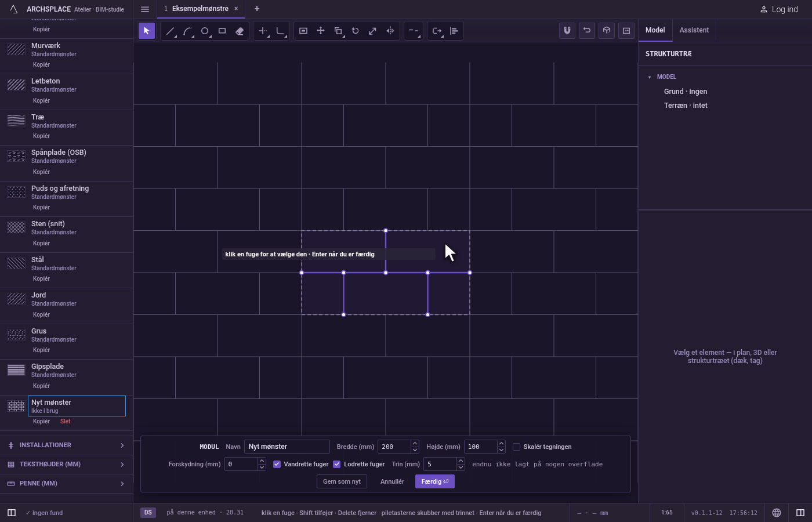
Task: Add a new tab with plus icon
Action: (257, 9)
